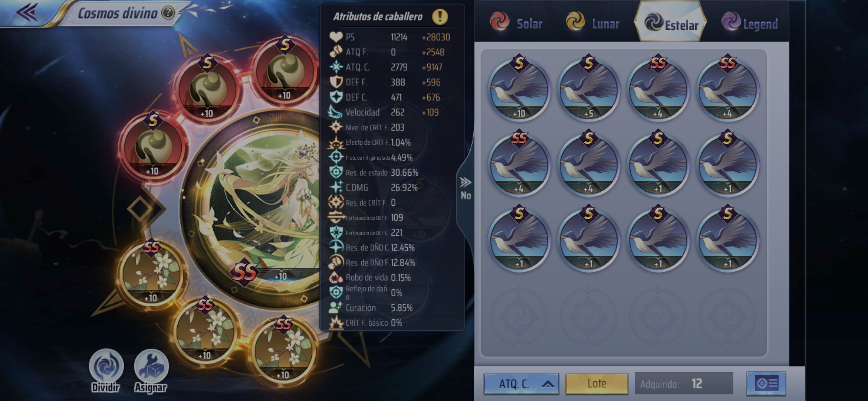Click the yellow Lote button
868x401 pixels.
coord(596,384)
